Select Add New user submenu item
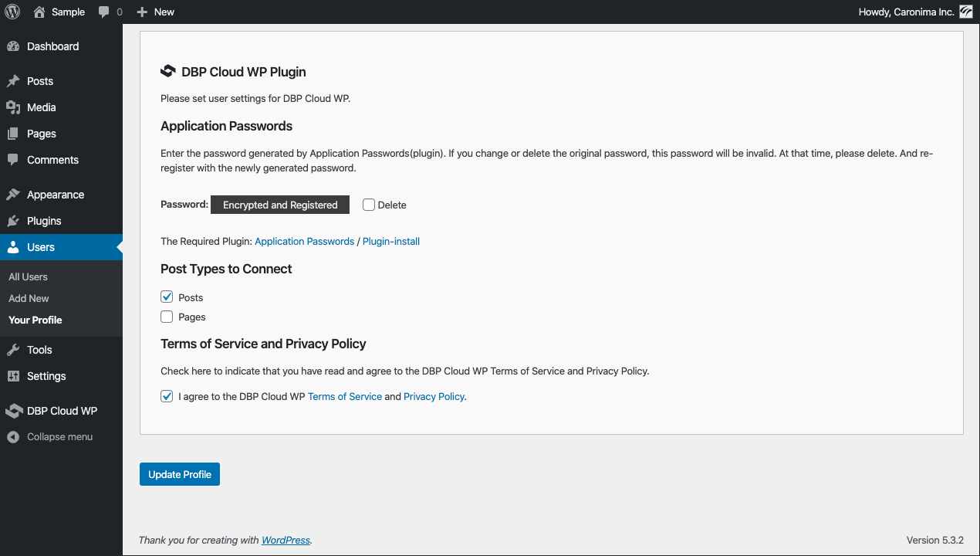Image resolution: width=980 pixels, height=556 pixels. [x=29, y=298]
